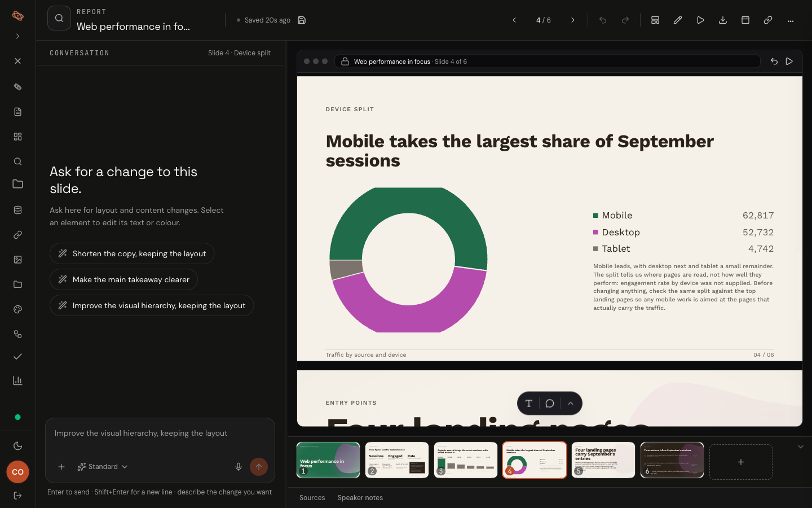Select the pencil edit icon
This screenshot has width=812, height=508.
(x=678, y=20)
